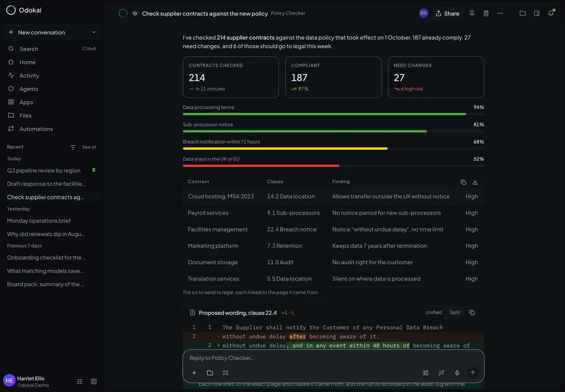
Task: Send the message with arrow button
Action: pyautogui.click(x=473, y=373)
